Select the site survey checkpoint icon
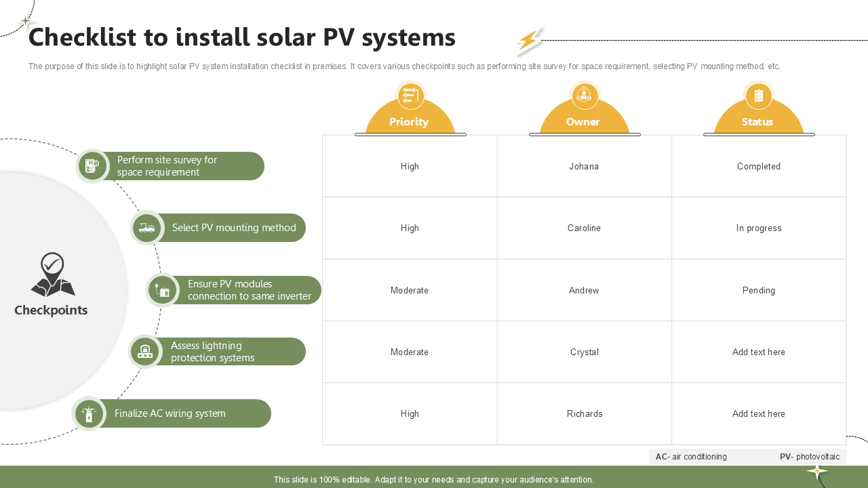Screen dimensions: 868x488 (x=92, y=165)
